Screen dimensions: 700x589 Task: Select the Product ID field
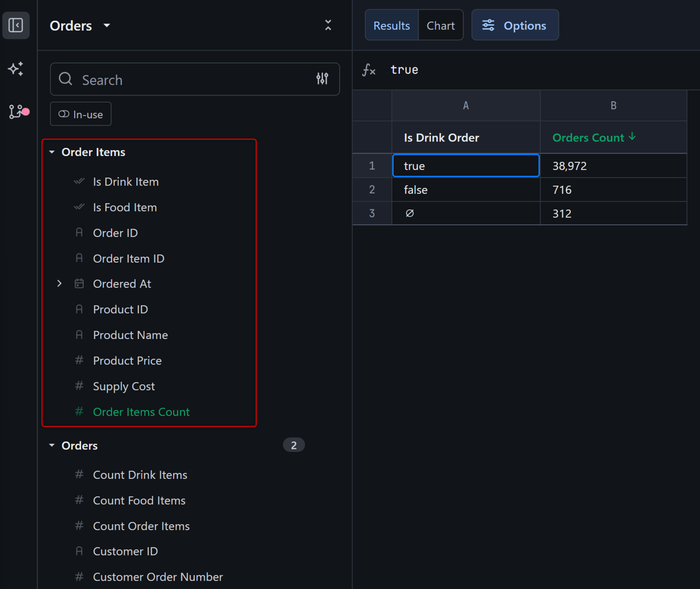pos(120,310)
